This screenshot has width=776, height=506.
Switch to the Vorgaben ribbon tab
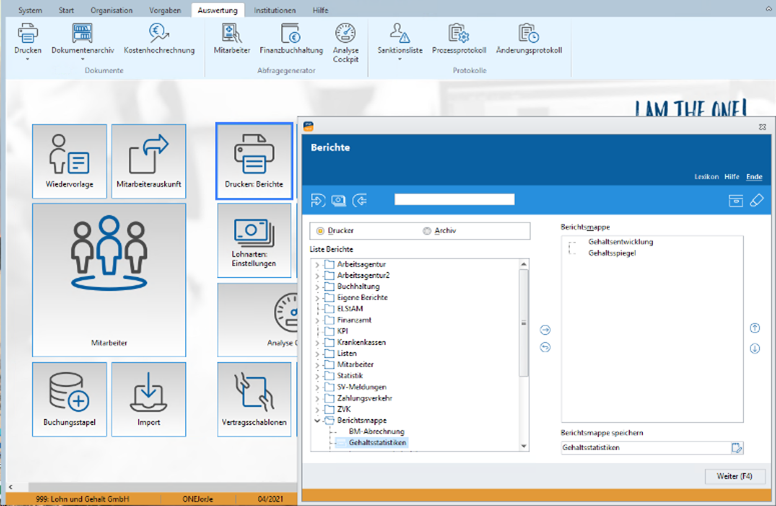click(x=165, y=10)
